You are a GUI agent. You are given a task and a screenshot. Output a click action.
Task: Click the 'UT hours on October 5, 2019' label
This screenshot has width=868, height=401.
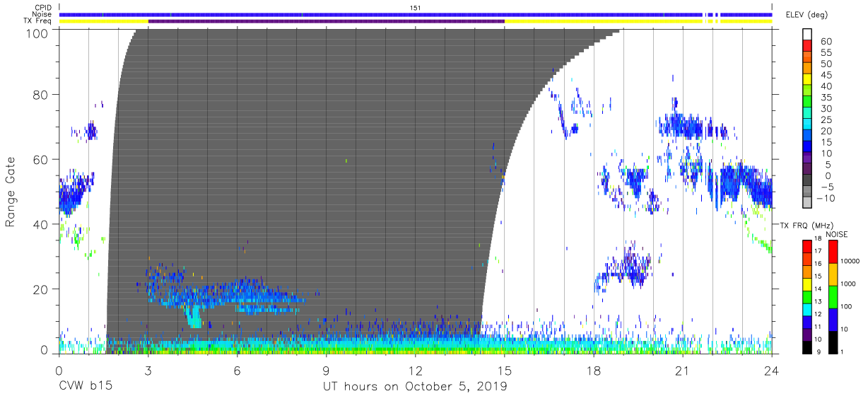point(415,387)
